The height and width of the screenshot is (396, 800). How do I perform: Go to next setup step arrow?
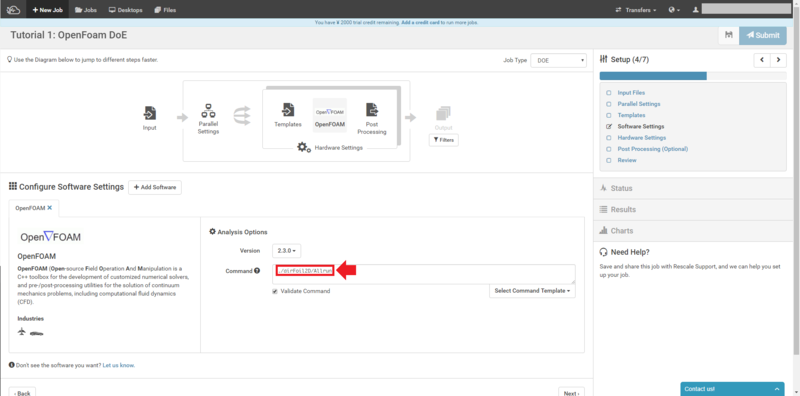point(778,60)
